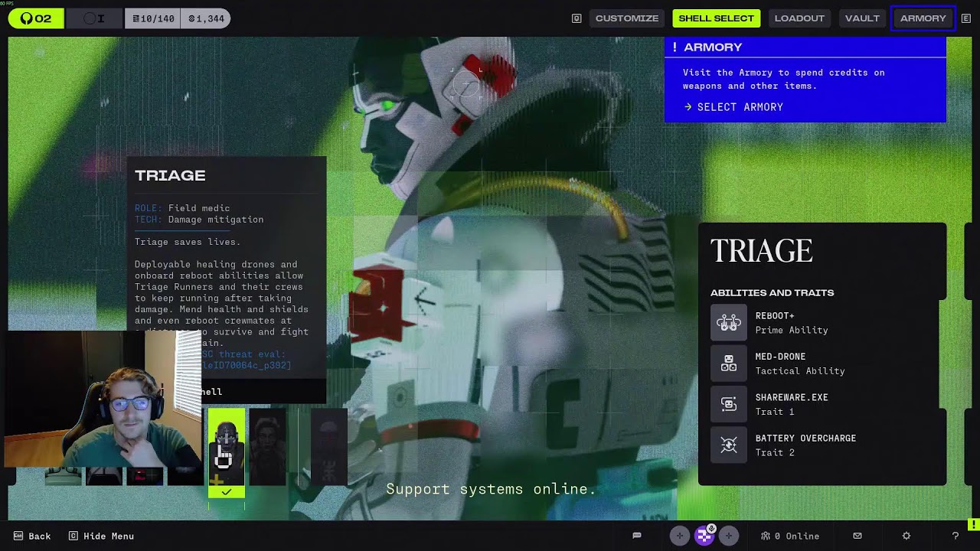The height and width of the screenshot is (551, 980).
Task: Click the yellow alert exclamation icon
Action: (973, 525)
